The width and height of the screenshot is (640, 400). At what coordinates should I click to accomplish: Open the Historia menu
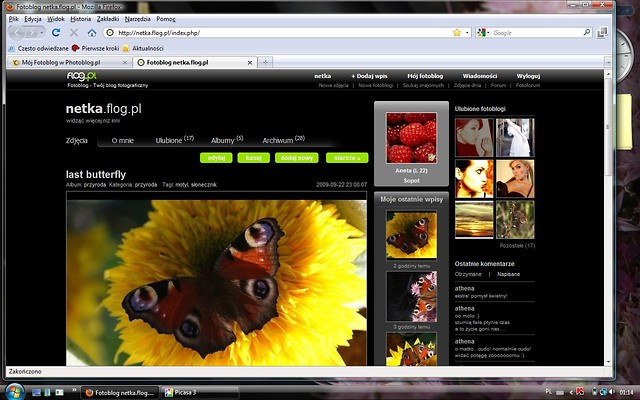80,19
